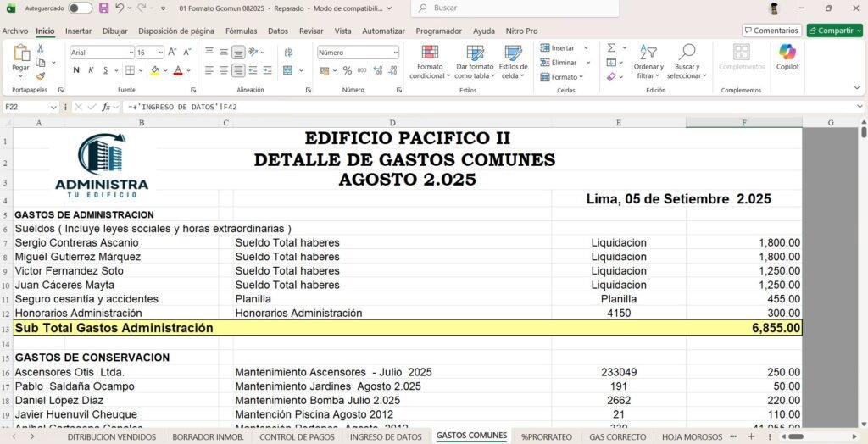
Task: Increase font size with the larger A
Action: [x=172, y=52]
